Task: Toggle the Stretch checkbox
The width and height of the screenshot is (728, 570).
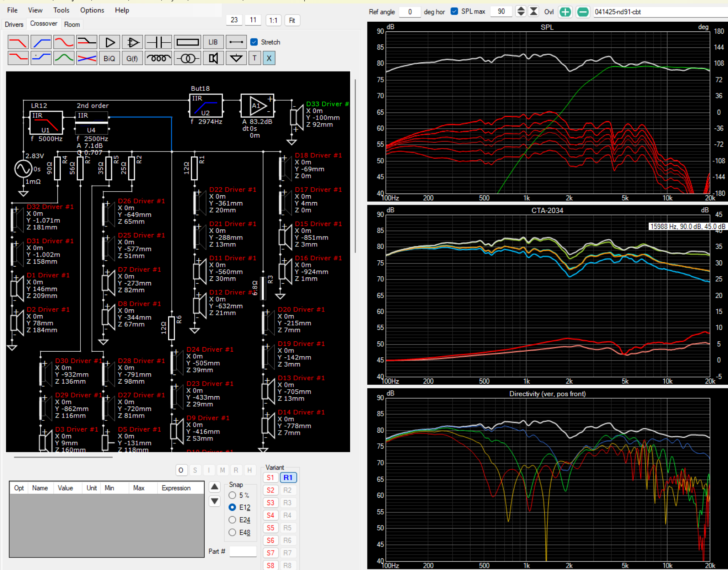Action: click(254, 42)
